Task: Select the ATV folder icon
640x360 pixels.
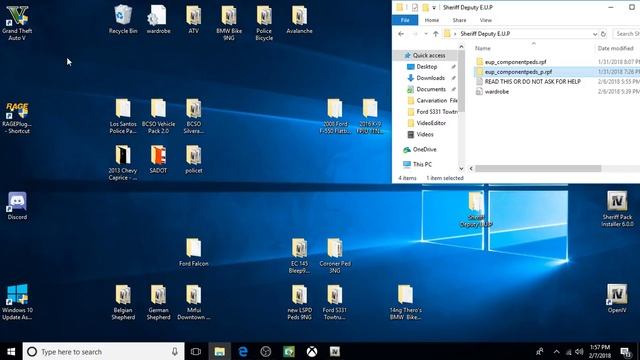Action: [193, 19]
